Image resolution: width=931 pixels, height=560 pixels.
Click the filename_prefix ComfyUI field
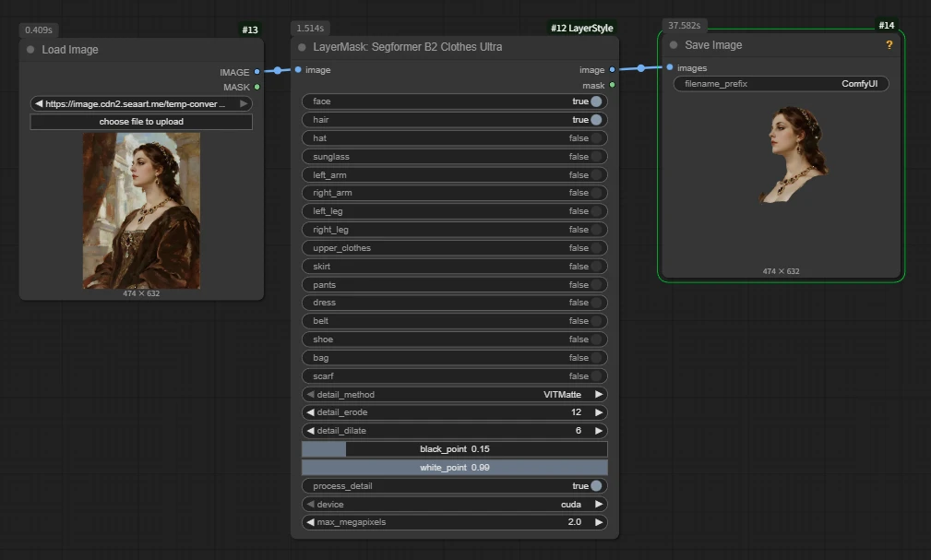(781, 84)
